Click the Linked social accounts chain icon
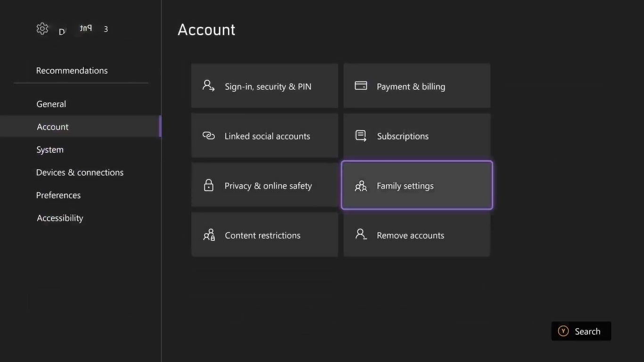The image size is (644, 362). pyautogui.click(x=208, y=136)
